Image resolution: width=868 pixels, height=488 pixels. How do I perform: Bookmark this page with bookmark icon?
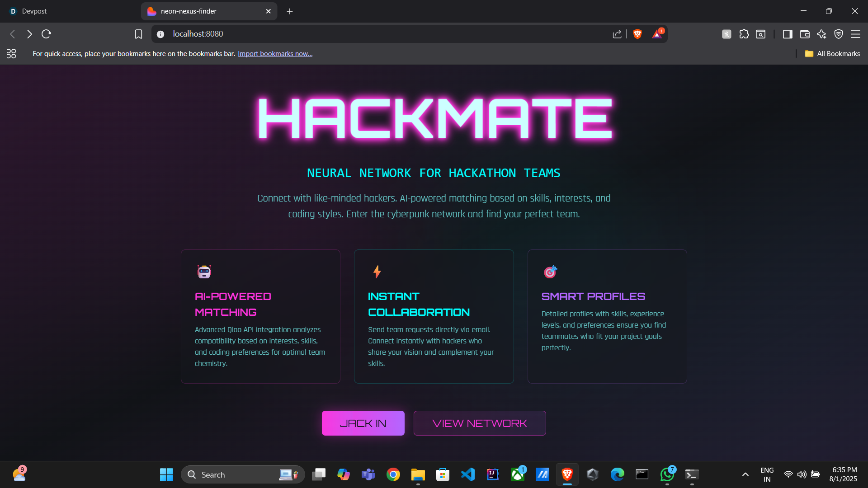point(138,34)
